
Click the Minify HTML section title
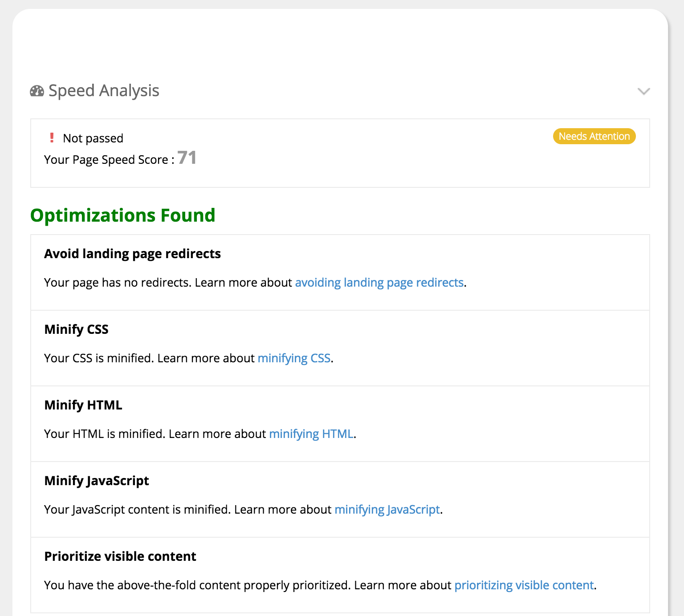pyautogui.click(x=83, y=405)
